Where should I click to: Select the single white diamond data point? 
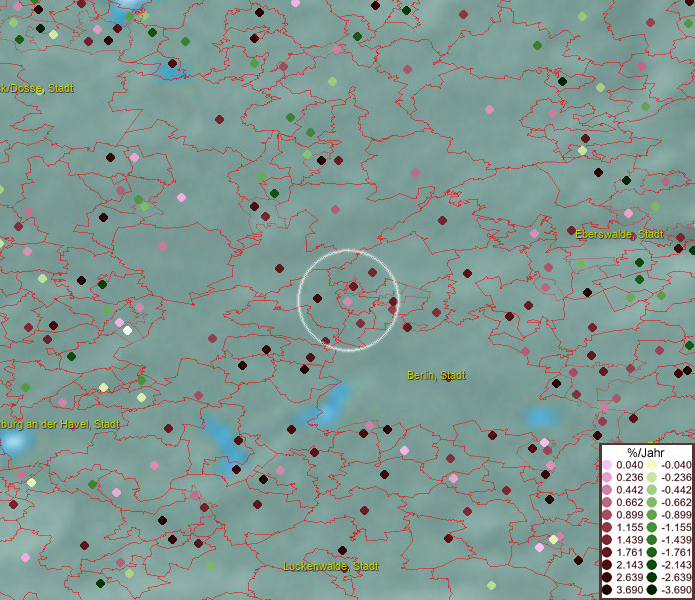pos(127,330)
